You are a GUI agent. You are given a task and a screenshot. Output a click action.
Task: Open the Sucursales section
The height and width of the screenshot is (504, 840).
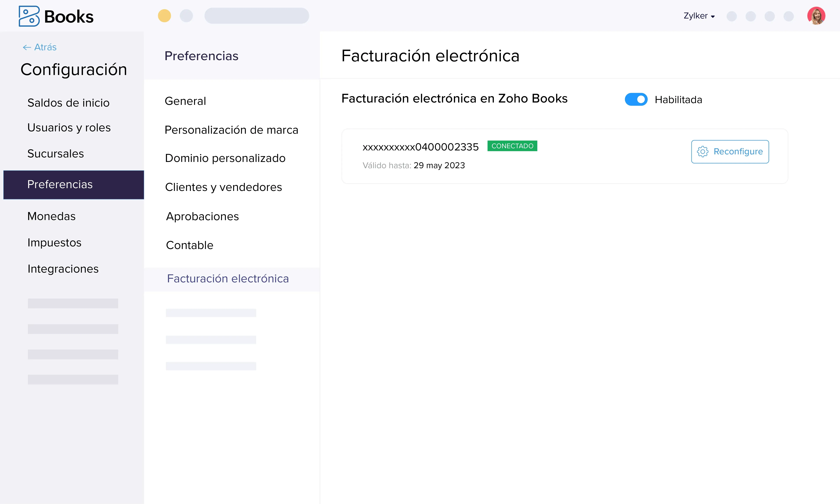click(55, 153)
